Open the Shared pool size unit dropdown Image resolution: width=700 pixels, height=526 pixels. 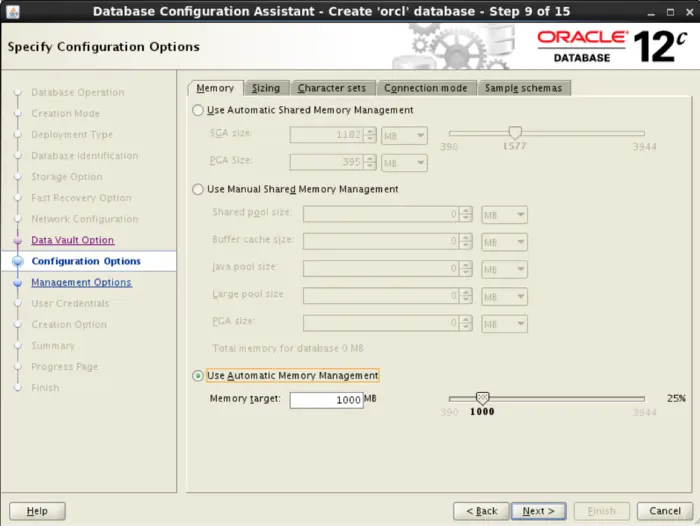pyautogui.click(x=504, y=215)
